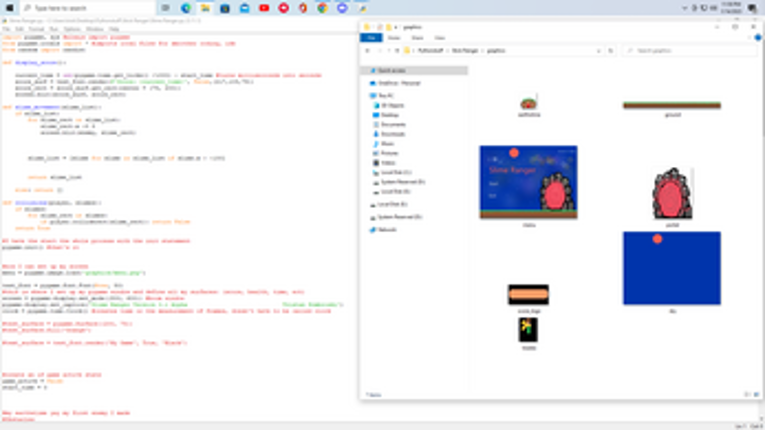
Task: Click the YouTube icon in the taskbar
Action: tap(264, 8)
